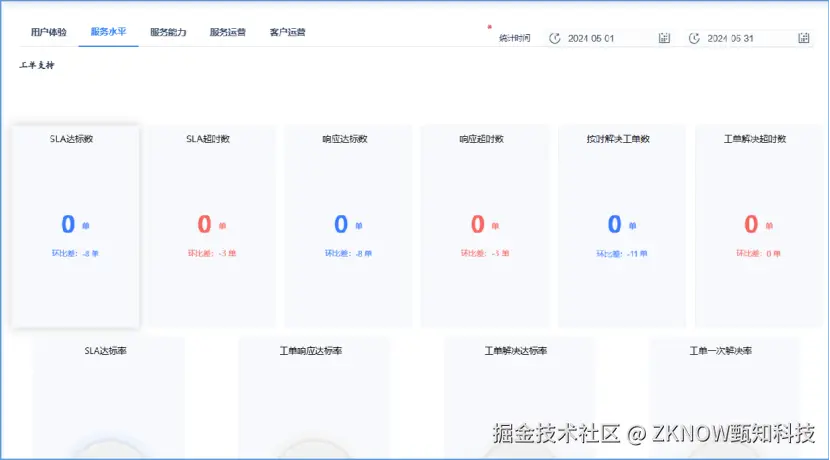Go to the 服务运营 tab
Viewport: 830px width, 460px height.
pos(228,32)
